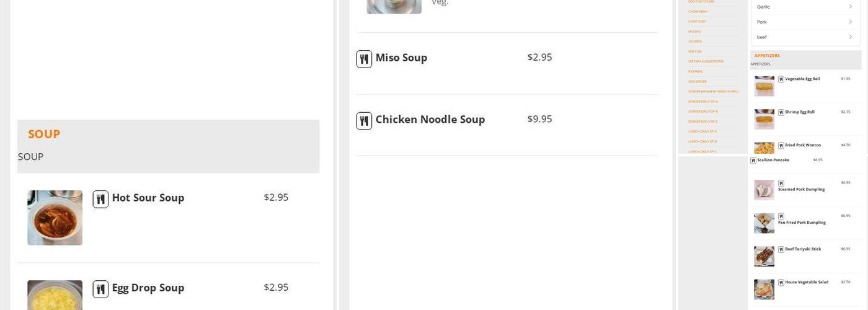This screenshot has width=868, height=310.
Task: Expand the Pork option chevron
Action: (850, 22)
